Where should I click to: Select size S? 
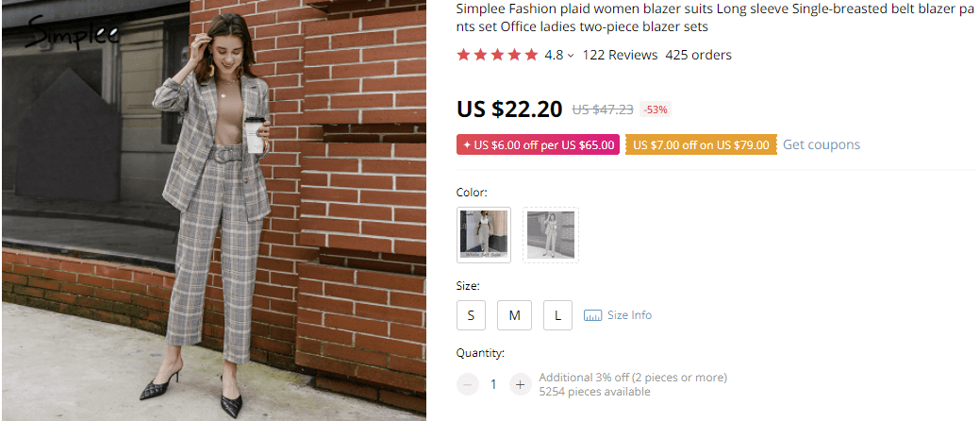[x=471, y=315]
